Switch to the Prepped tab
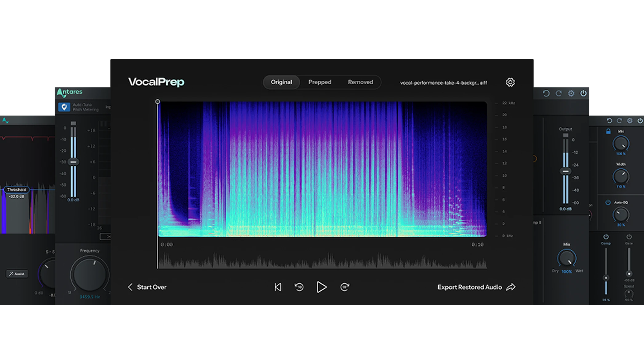This screenshot has height=364, width=644. (x=320, y=82)
